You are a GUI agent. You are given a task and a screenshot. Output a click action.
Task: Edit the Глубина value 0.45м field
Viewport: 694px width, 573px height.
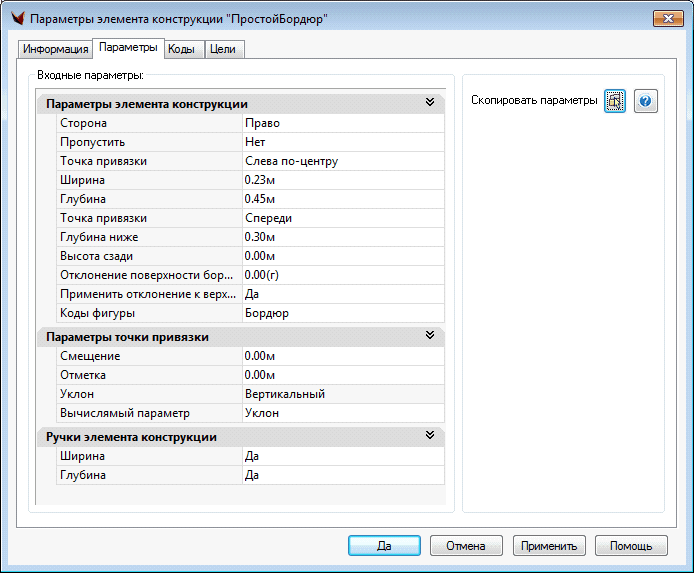pyautogui.click(x=342, y=199)
